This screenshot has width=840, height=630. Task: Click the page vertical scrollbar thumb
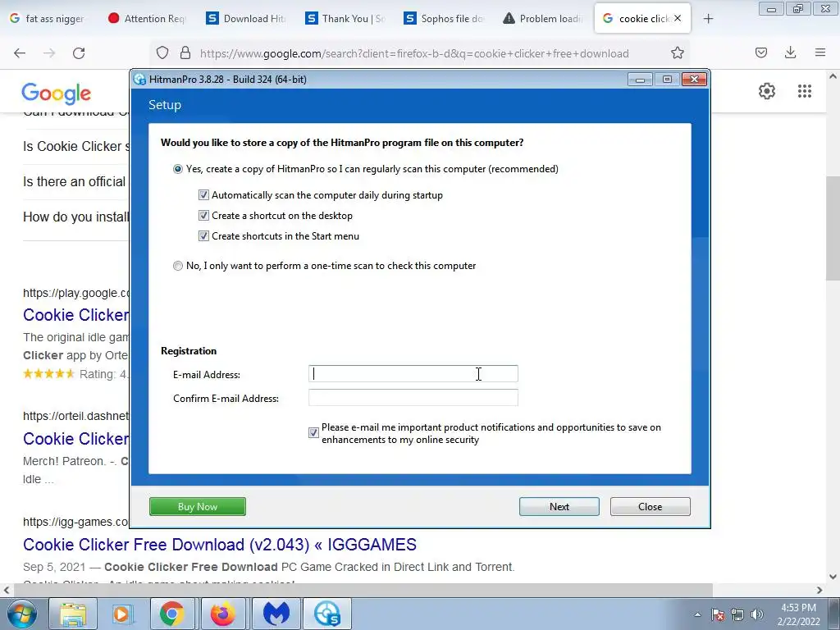[833, 228]
